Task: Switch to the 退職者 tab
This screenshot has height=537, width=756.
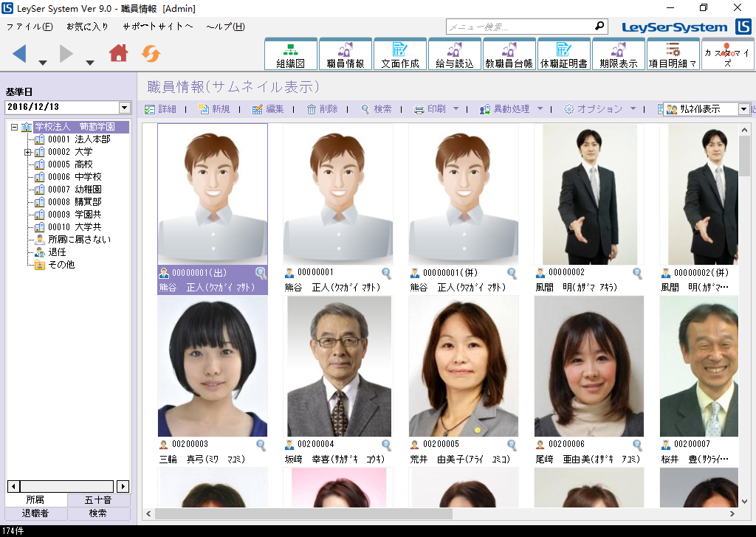Action: (35, 513)
